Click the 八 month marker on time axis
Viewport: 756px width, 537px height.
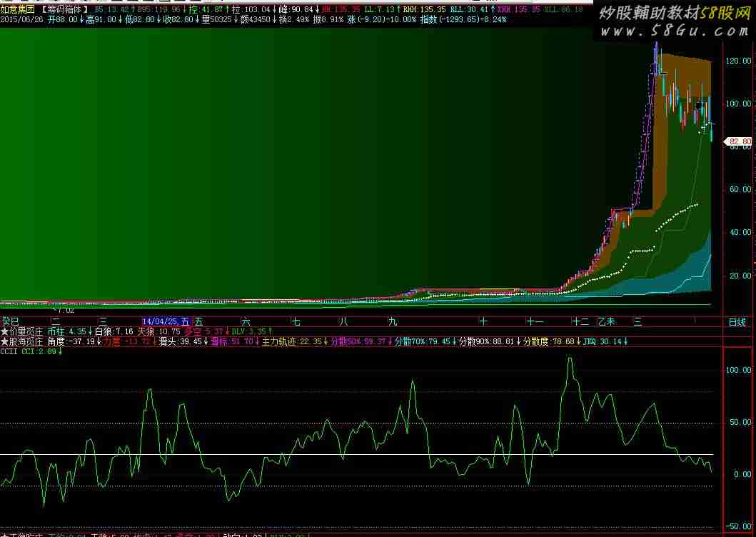[343, 321]
